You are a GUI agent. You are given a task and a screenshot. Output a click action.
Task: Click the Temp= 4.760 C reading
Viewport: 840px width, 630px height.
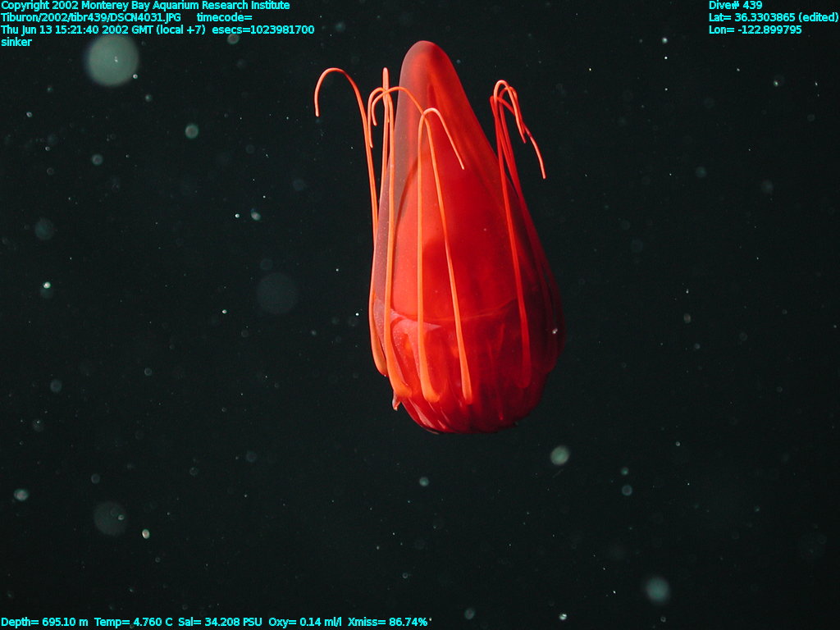point(133,622)
